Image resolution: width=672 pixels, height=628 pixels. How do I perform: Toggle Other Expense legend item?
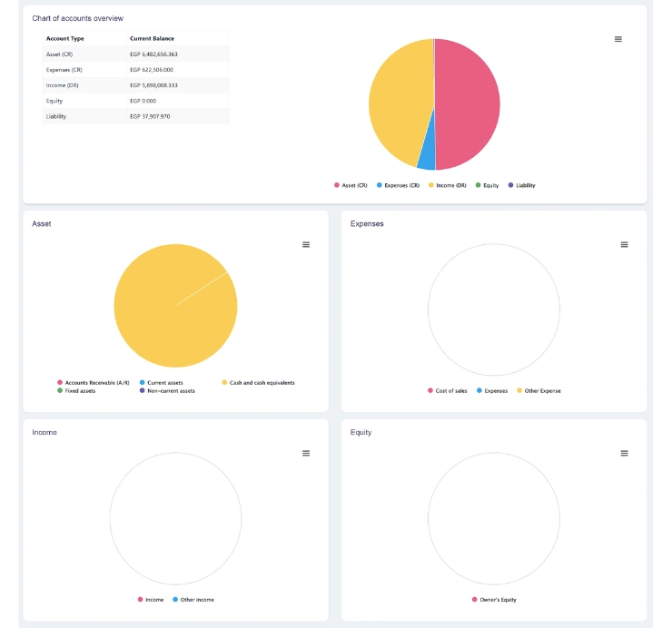coord(542,391)
